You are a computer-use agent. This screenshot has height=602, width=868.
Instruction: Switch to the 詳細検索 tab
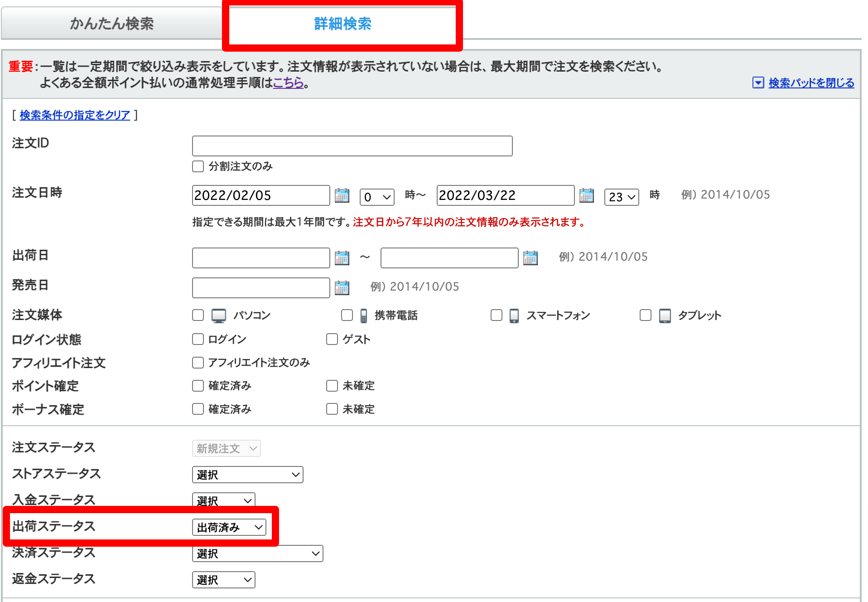click(x=341, y=24)
